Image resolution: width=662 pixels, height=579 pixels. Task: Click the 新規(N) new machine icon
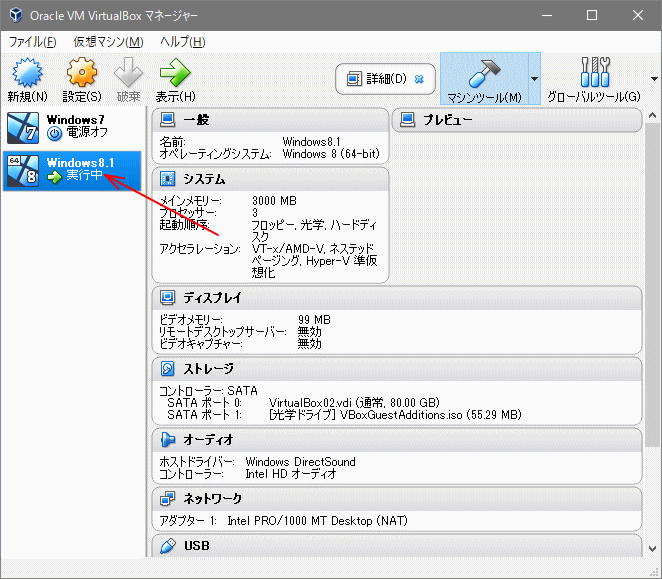tap(27, 73)
